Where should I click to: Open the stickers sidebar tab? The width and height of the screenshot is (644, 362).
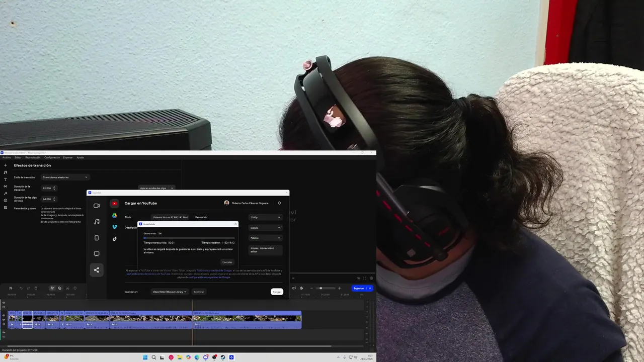point(6,201)
